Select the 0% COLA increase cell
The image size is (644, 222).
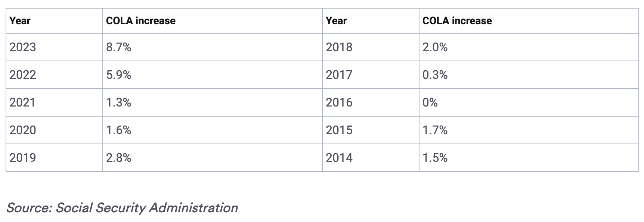pyautogui.click(x=430, y=102)
